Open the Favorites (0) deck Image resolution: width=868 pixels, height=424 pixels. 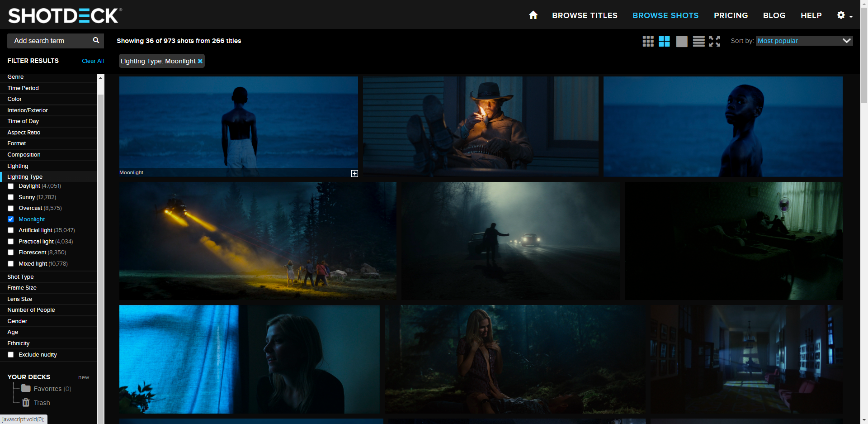tap(52, 389)
